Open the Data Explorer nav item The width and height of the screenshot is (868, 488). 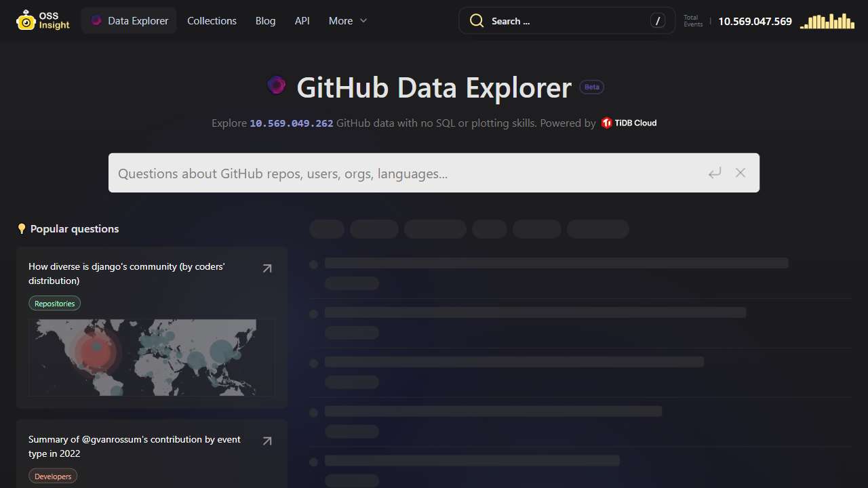point(129,21)
